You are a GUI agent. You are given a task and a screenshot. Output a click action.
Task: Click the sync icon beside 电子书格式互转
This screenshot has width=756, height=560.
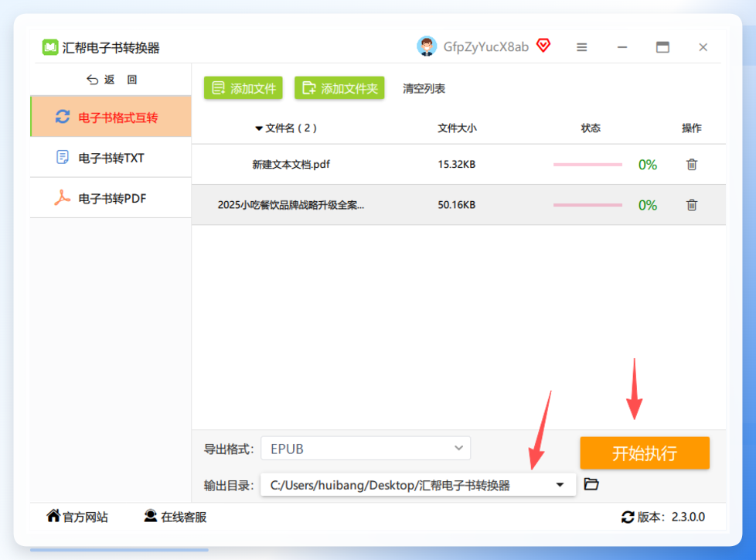click(63, 117)
